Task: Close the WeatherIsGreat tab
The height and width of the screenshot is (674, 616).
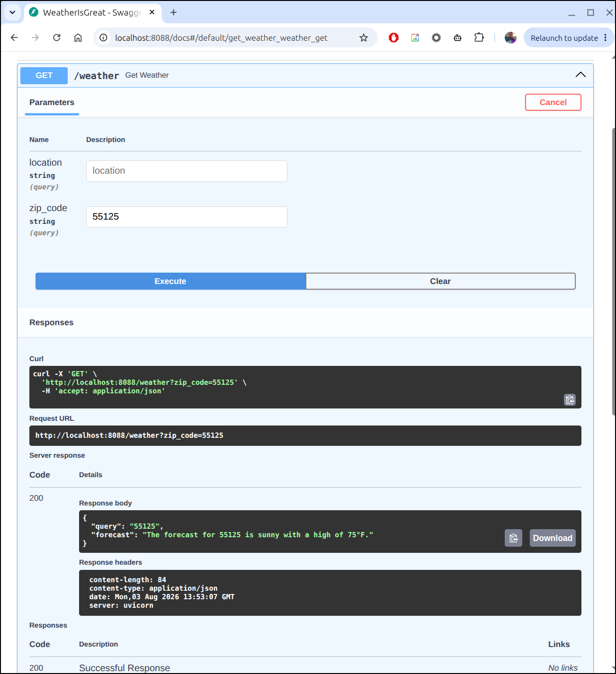Action: [152, 12]
